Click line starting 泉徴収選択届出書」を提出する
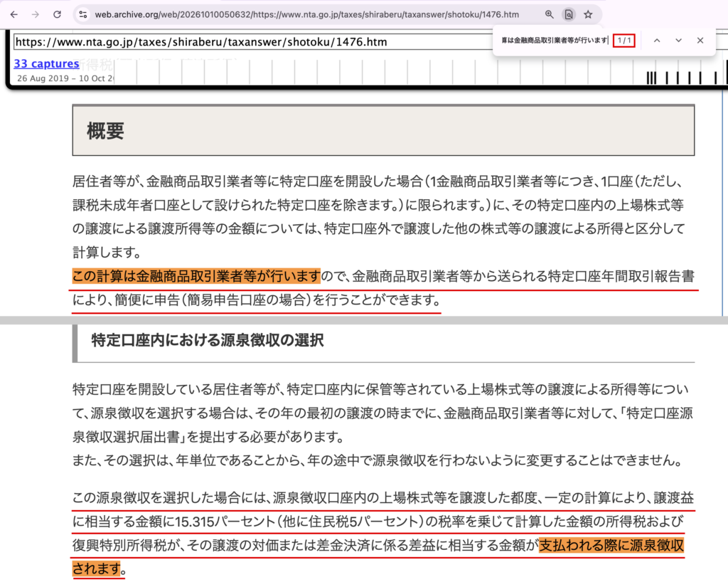Image resolution: width=728 pixels, height=582 pixels. [209, 437]
